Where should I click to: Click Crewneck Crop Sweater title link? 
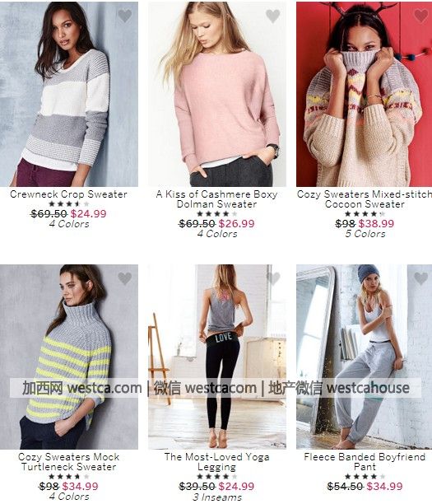pyautogui.click(x=69, y=194)
